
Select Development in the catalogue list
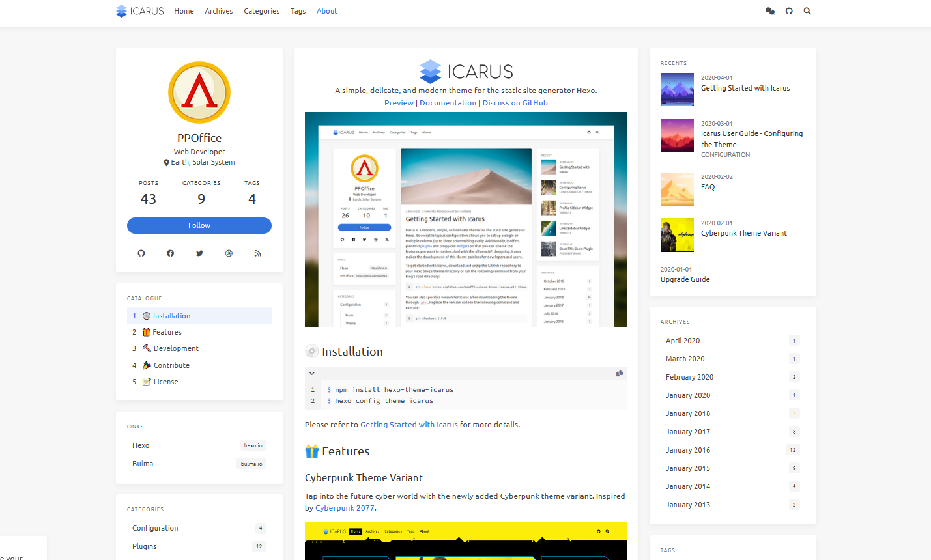(x=175, y=348)
